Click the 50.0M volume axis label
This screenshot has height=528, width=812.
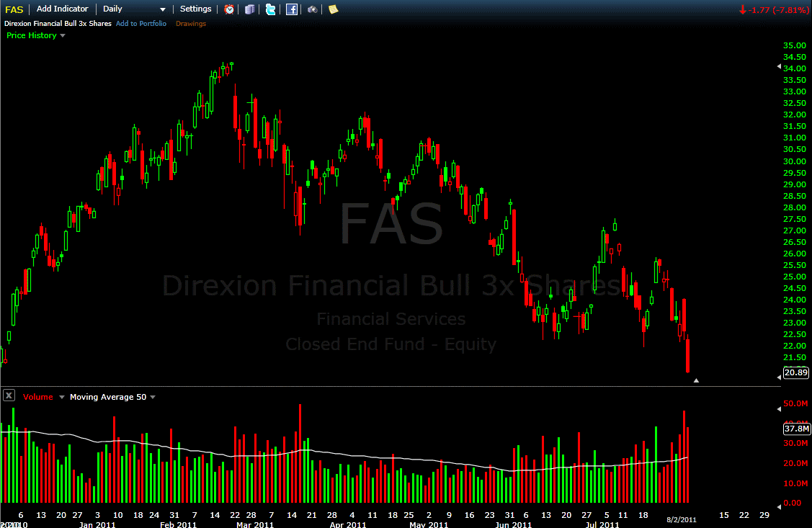[x=795, y=403]
